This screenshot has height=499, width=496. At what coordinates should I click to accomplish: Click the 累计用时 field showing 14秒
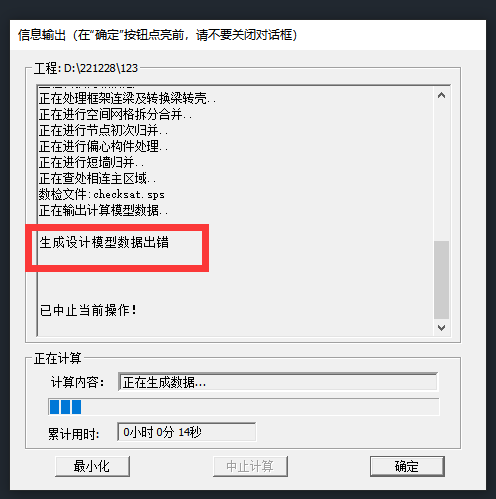point(187,432)
